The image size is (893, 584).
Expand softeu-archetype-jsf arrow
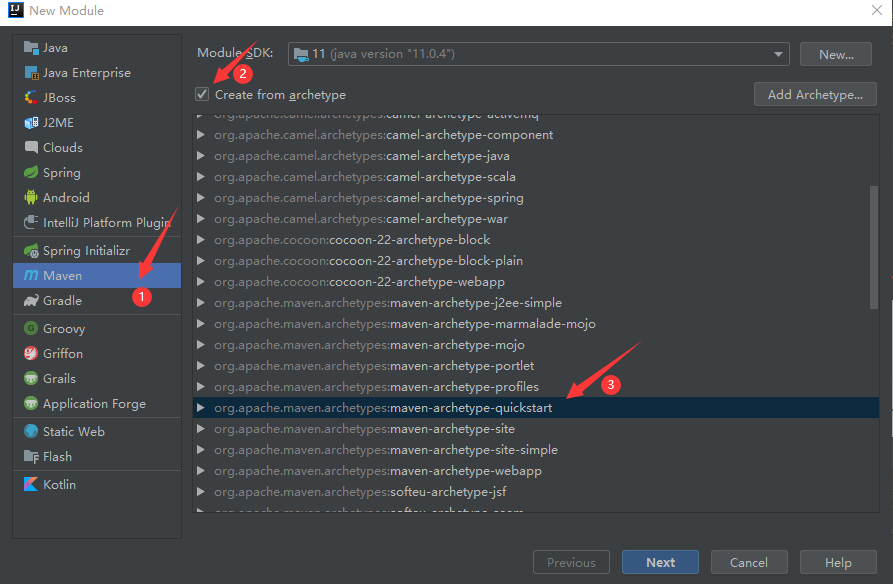pyautogui.click(x=200, y=492)
